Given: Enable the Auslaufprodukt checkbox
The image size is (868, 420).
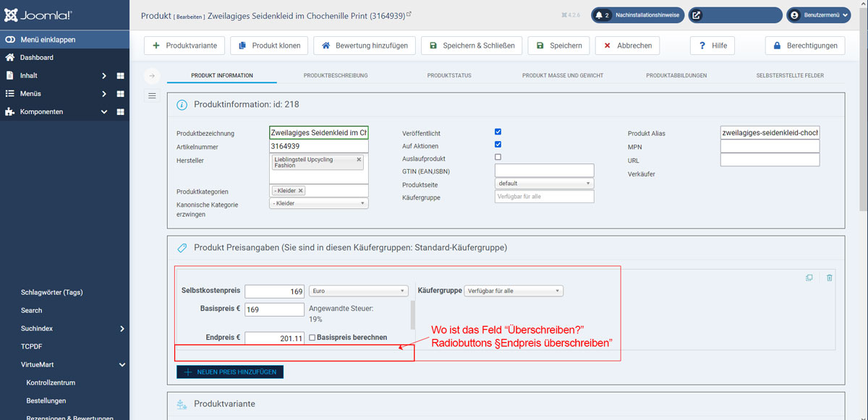Looking at the screenshot, I should pos(498,157).
